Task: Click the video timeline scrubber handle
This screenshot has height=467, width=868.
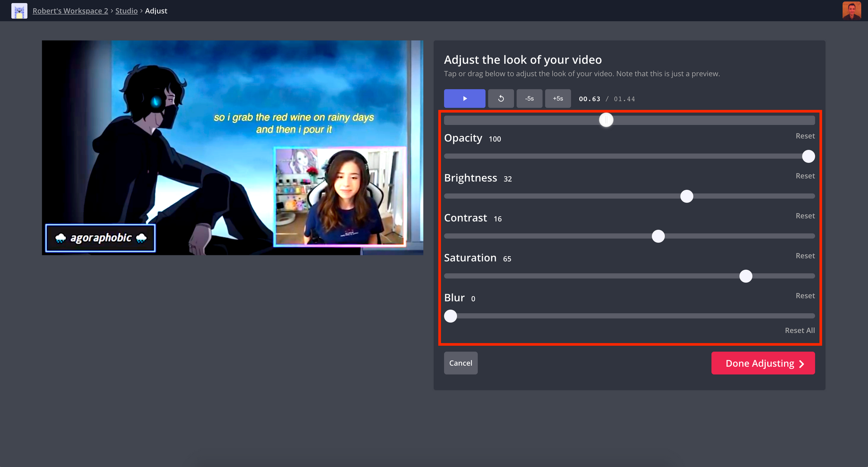Action: (x=606, y=120)
